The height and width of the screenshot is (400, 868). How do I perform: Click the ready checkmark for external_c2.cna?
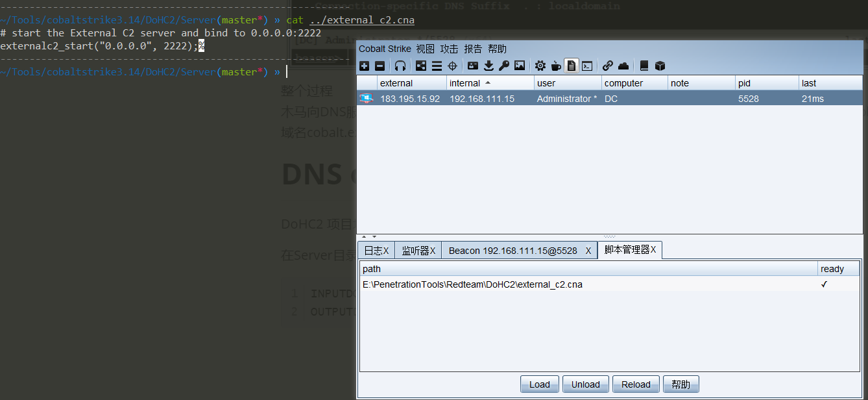[x=824, y=284]
